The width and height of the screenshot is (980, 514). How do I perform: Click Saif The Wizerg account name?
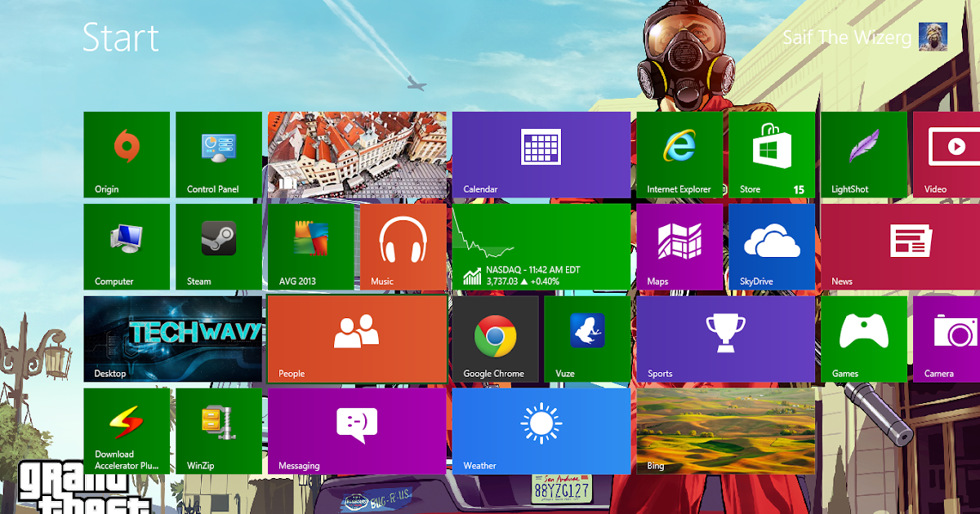point(847,38)
